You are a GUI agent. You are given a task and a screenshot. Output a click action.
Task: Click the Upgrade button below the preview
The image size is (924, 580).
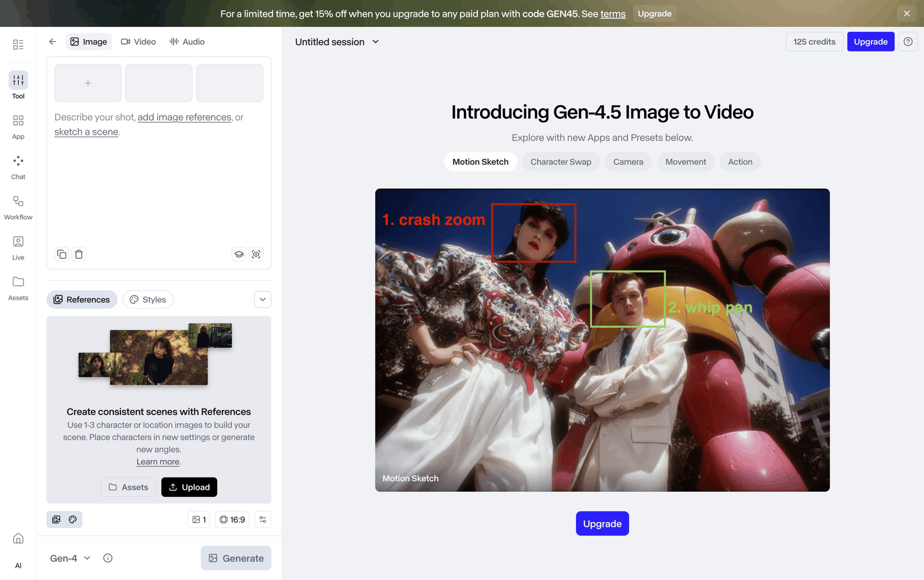click(602, 524)
